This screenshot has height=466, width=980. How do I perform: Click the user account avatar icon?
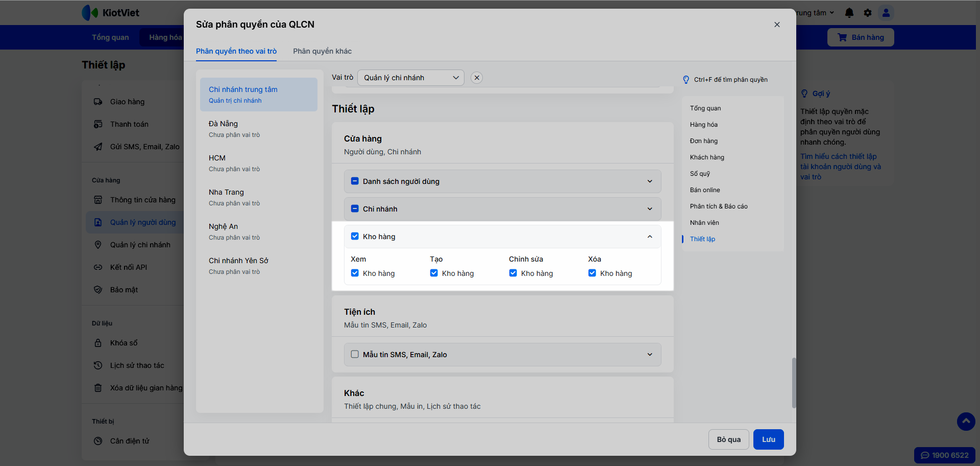pos(886,13)
